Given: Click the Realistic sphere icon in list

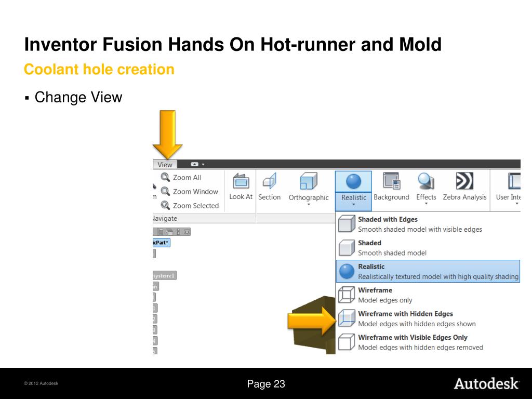Looking at the screenshot, I should pyautogui.click(x=347, y=271).
